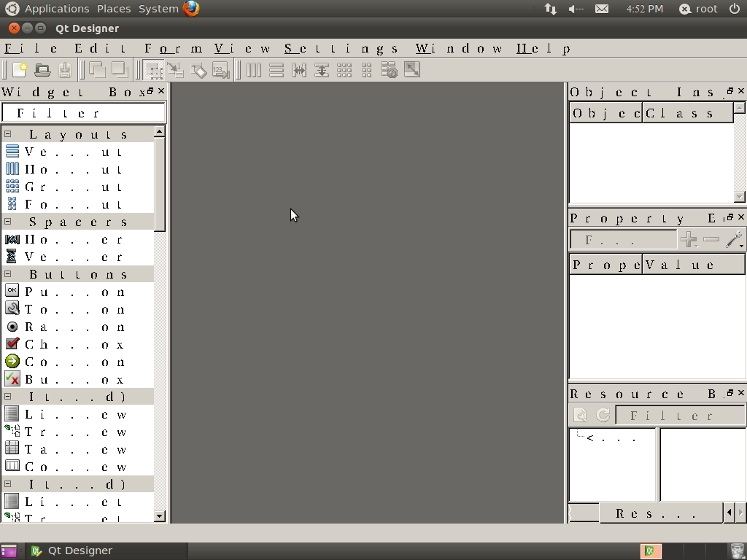Click the Adjust Size toolbar icon
Viewport: 747px width, 560px height.
pos(412,70)
